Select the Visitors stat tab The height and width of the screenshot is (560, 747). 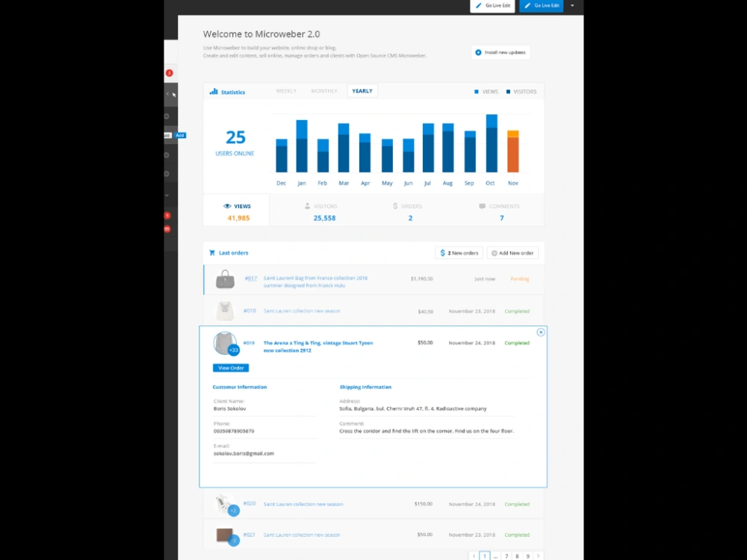(x=324, y=211)
